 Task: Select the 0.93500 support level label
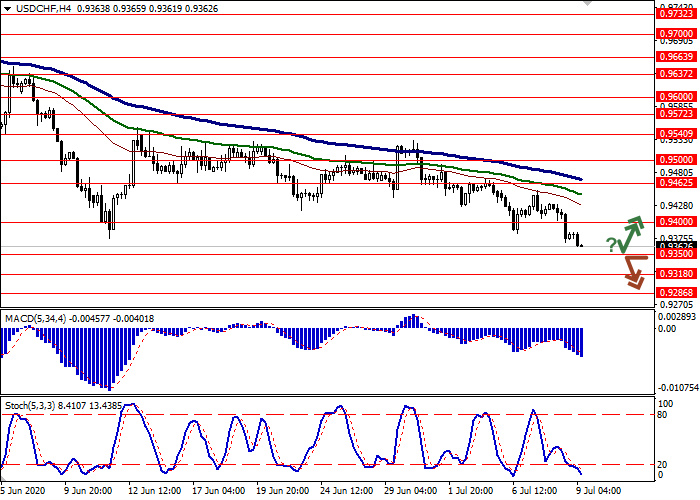[x=676, y=255]
